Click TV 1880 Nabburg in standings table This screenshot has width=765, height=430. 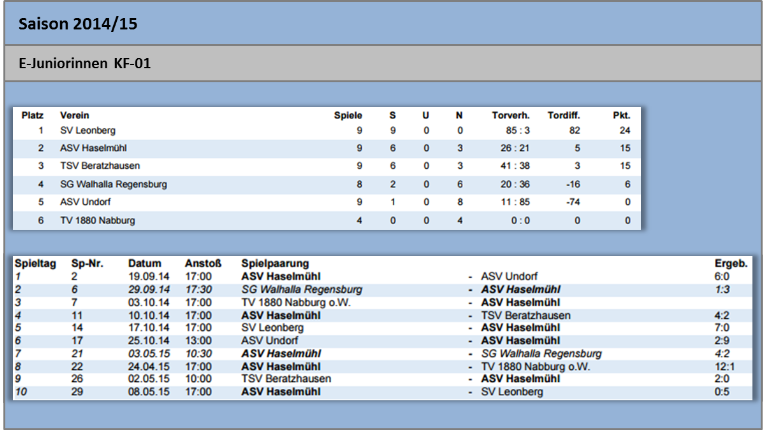coord(98,221)
